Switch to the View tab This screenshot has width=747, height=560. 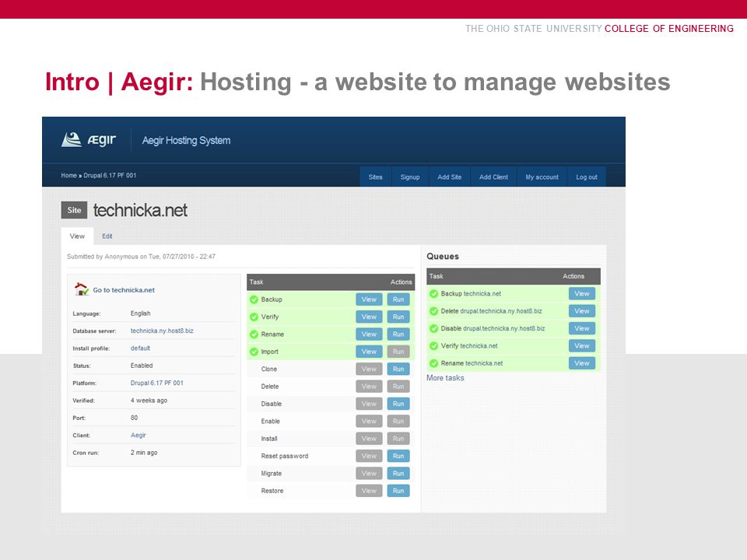tap(77, 236)
